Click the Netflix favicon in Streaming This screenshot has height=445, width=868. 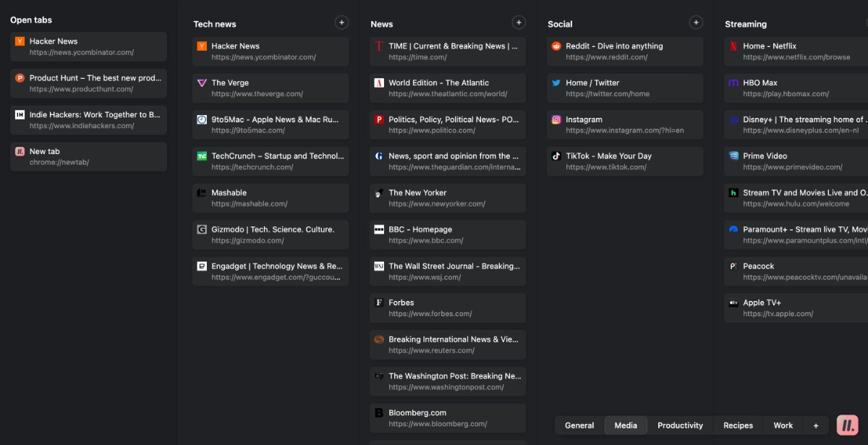click(x=733, y=46)
